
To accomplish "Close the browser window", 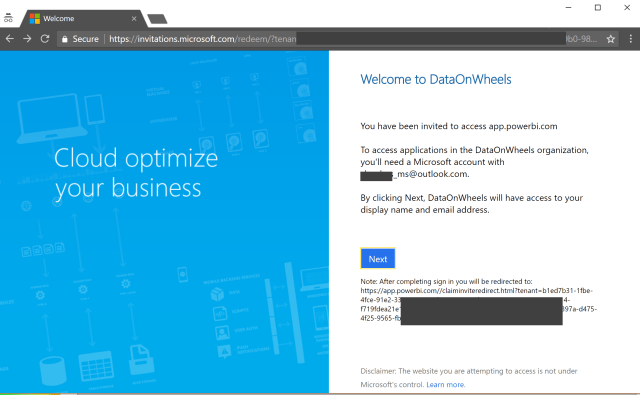I will [627, 7].
